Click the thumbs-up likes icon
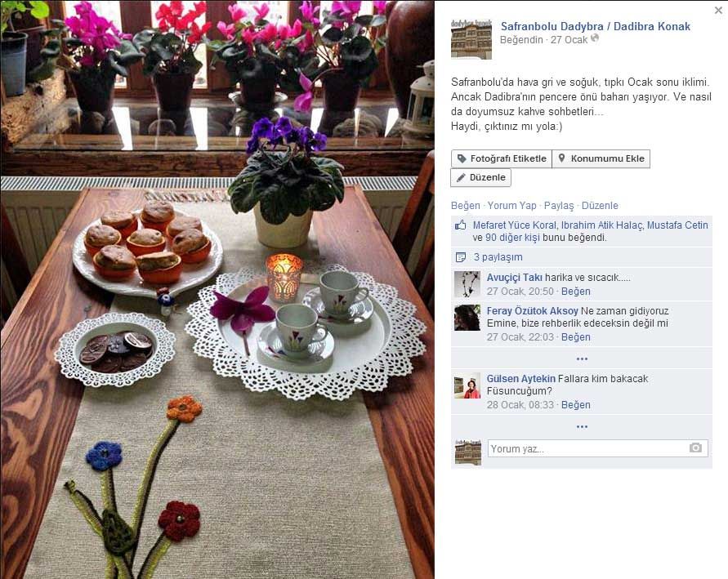The width and height of the screenshot is (728, 579). (x=460, y=225)
